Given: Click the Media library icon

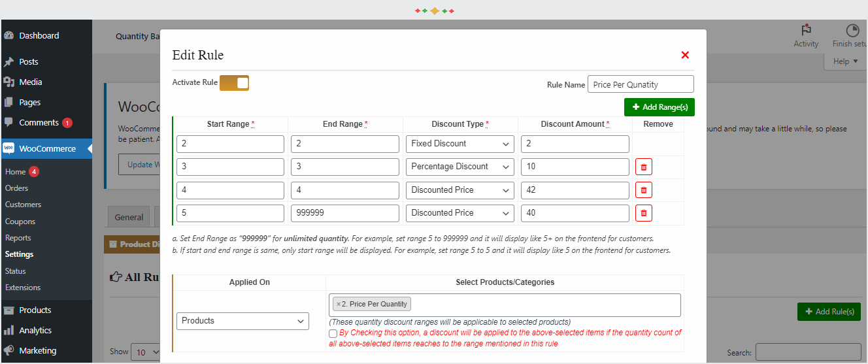Looking at the screenshot, I should coord(8,82).
